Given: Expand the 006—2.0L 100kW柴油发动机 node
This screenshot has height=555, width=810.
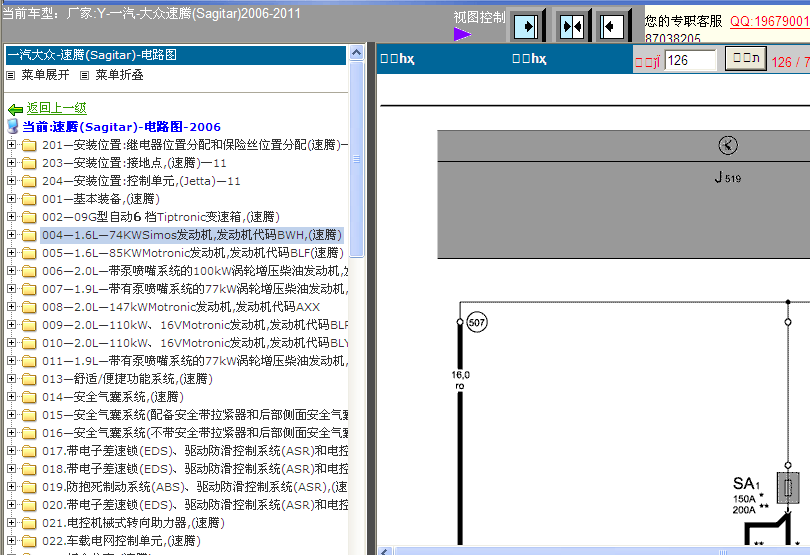Looking at the screenshot, I should pyautogui.click(x=11, y=271).
